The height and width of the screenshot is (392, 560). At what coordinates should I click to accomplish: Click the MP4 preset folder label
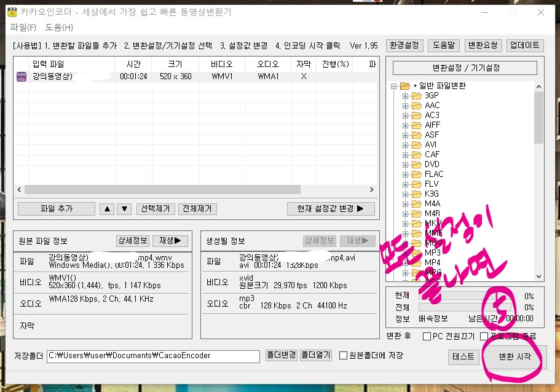pyautogui.click(x=433, y=263)
